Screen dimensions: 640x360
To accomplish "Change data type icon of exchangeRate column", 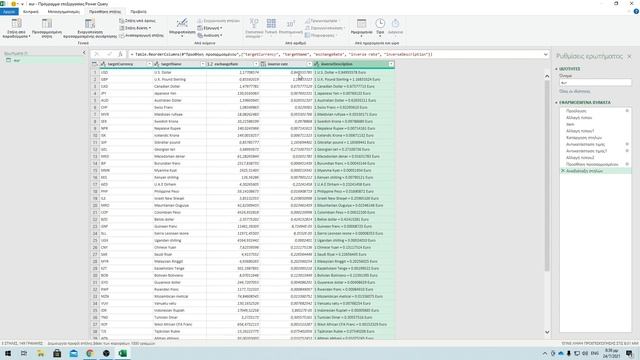I will coord(210,64).
